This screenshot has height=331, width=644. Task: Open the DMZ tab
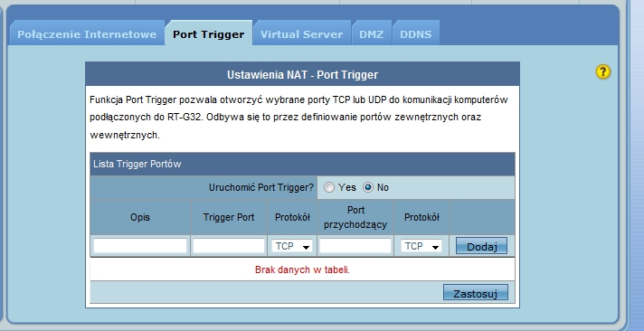[371, 33]
